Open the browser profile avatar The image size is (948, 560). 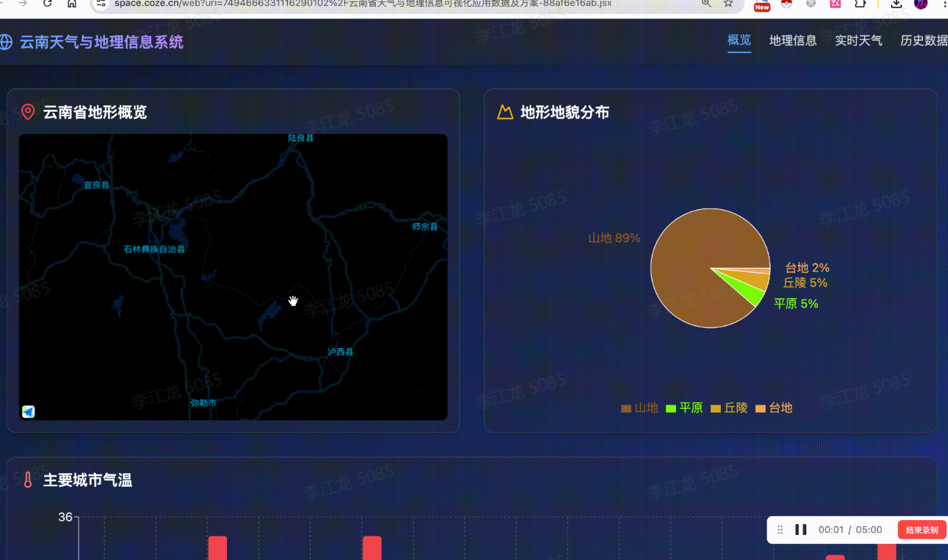(920, 3)
